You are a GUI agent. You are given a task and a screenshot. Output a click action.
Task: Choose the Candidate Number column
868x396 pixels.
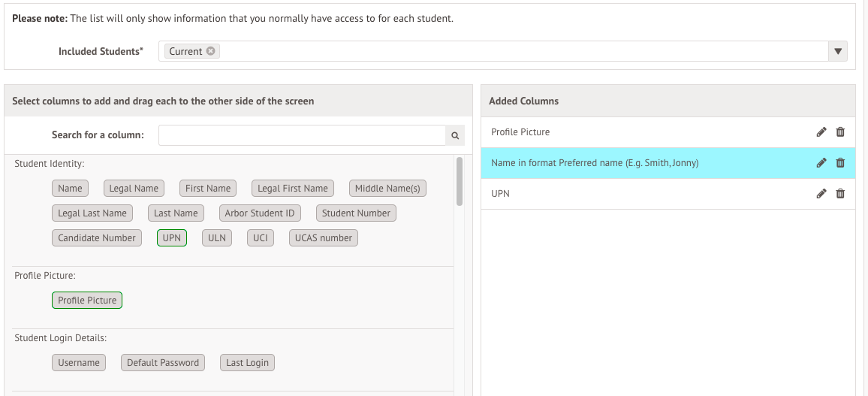pyautogui.click(x=97, y=238)
